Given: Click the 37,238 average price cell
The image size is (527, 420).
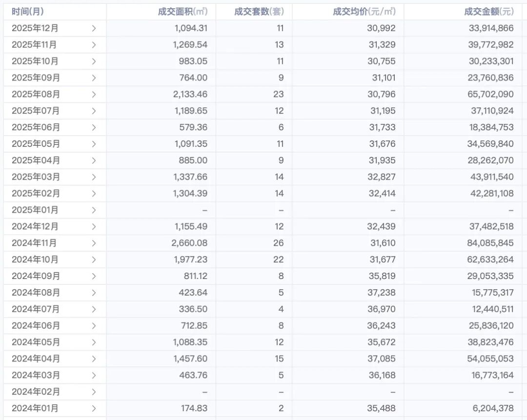Looking at the screenshot, I should pos(382,293).
